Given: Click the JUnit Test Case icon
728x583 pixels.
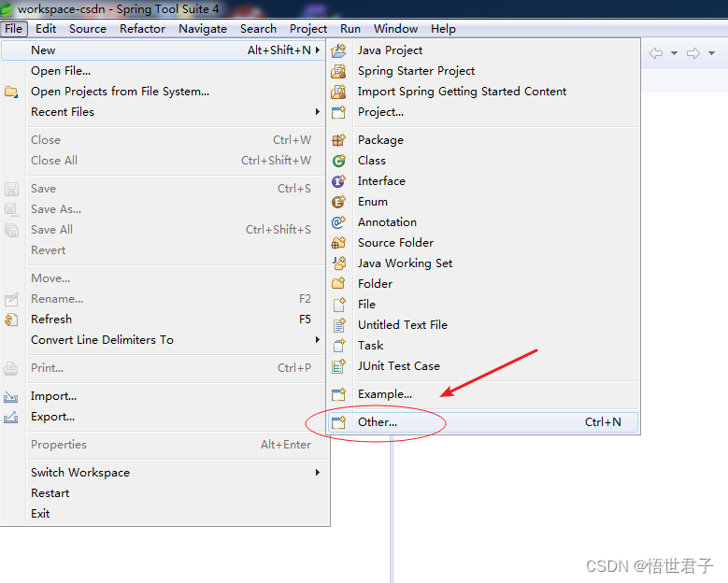Looking at the screenshot, I should 338,366.
